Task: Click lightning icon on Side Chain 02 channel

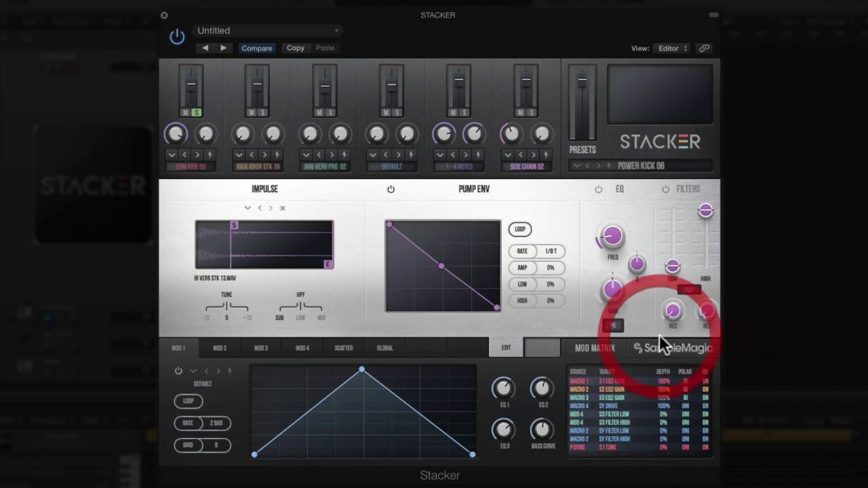Action: (x=545, y=155)
